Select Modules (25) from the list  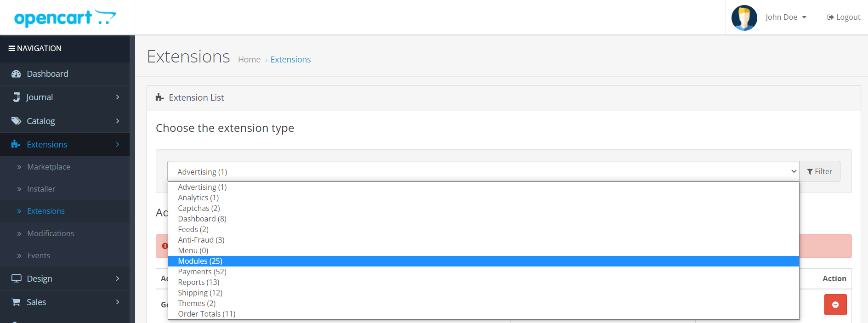(x=483, y=261)
